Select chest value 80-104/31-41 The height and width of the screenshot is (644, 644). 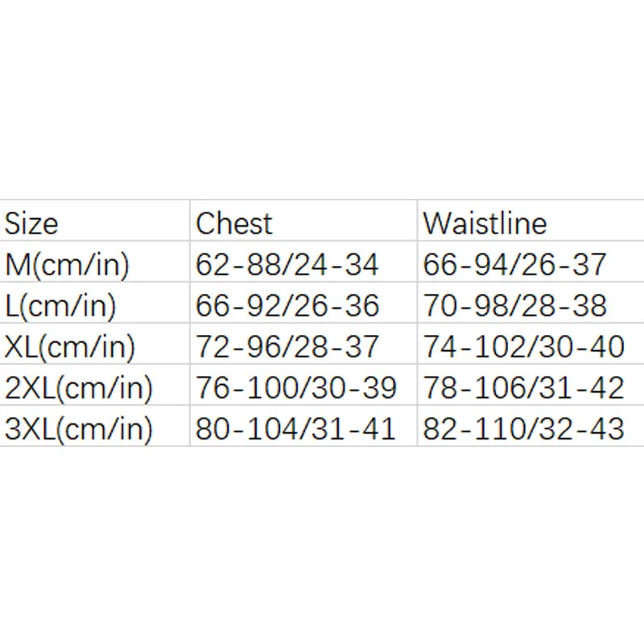295,428
